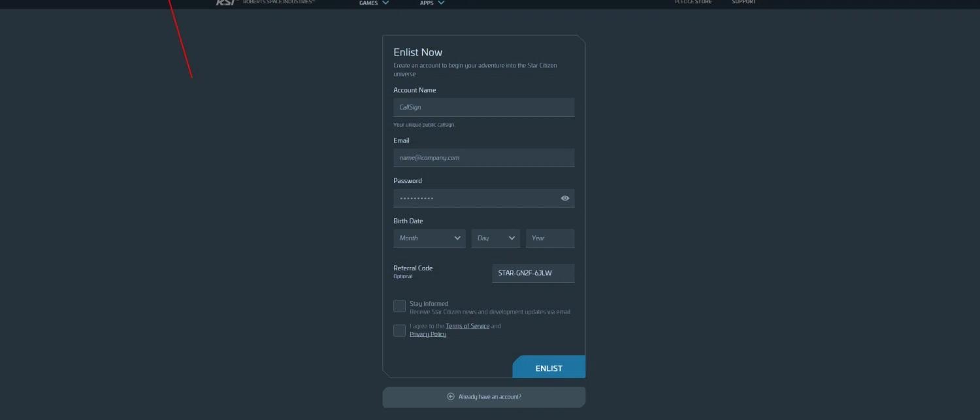Open the Month dropdown
This screenshot has width=980, height=420.
pyautogui.click(x=429, y=238)
